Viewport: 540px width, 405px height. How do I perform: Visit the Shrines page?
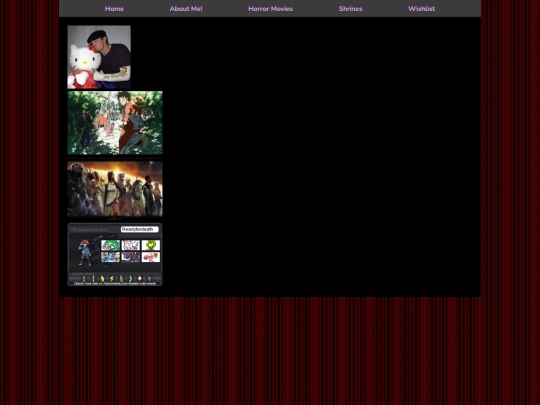[x=350, y=9]
